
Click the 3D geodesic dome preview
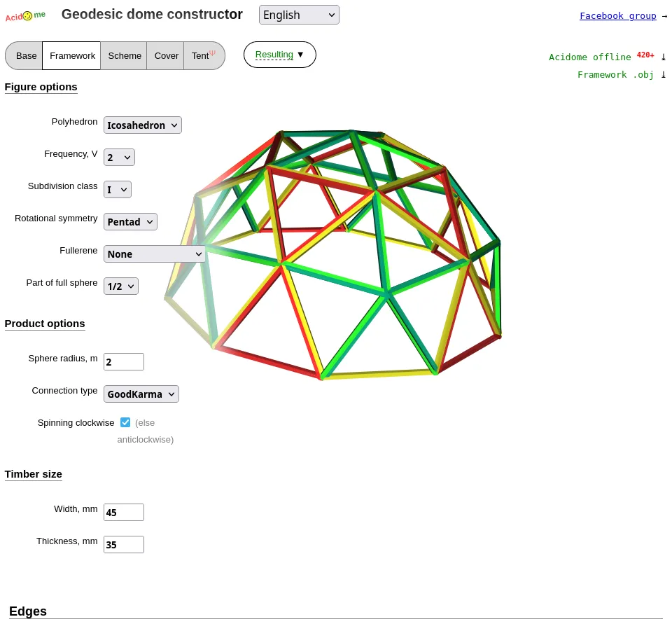click(x=336, y=252)
